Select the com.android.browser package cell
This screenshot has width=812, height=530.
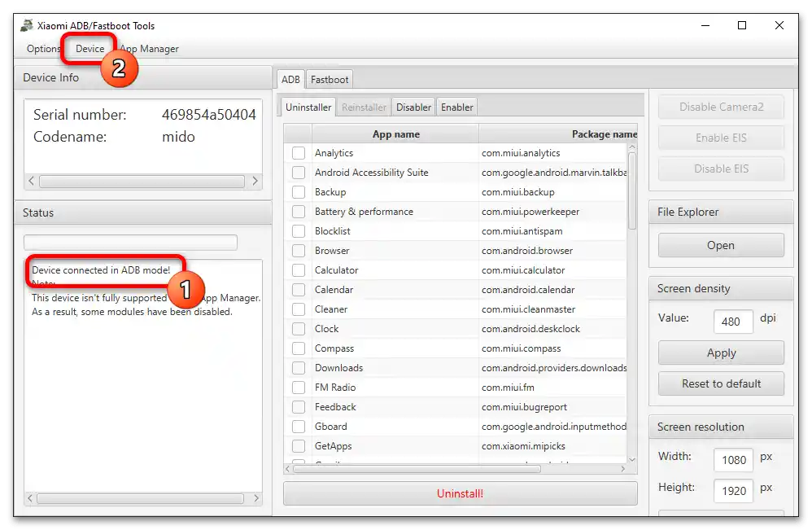(552, 251)
